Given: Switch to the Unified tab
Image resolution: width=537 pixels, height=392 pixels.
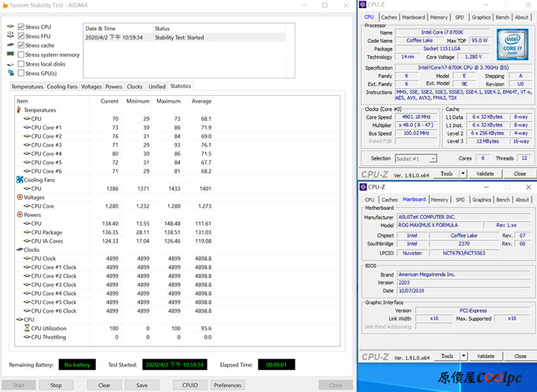Looking at the screenshot, I should click(x=157, y=87).
